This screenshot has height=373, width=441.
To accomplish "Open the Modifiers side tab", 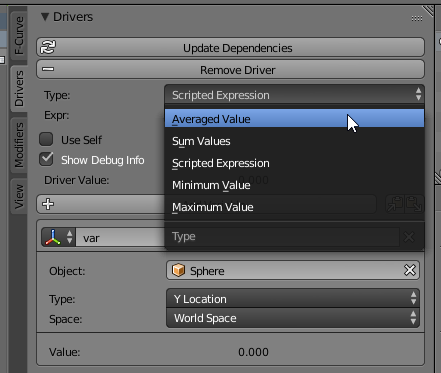I will tap(19, 145).
